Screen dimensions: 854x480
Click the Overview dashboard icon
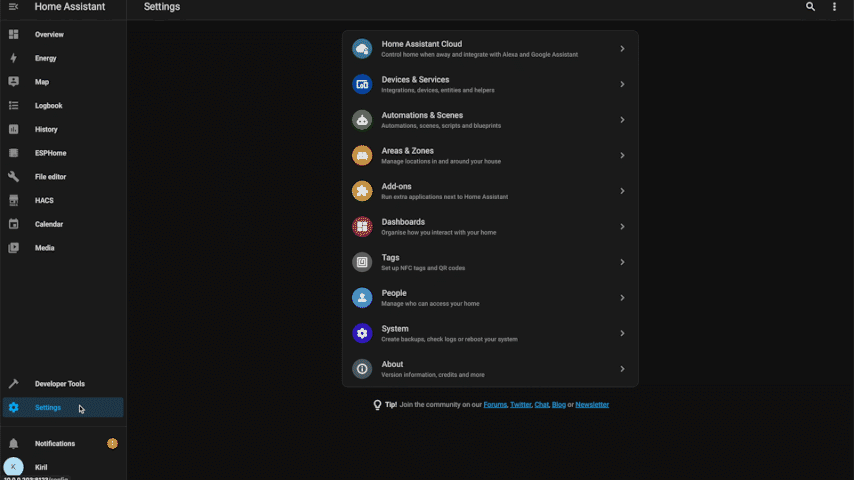(14, 34)
